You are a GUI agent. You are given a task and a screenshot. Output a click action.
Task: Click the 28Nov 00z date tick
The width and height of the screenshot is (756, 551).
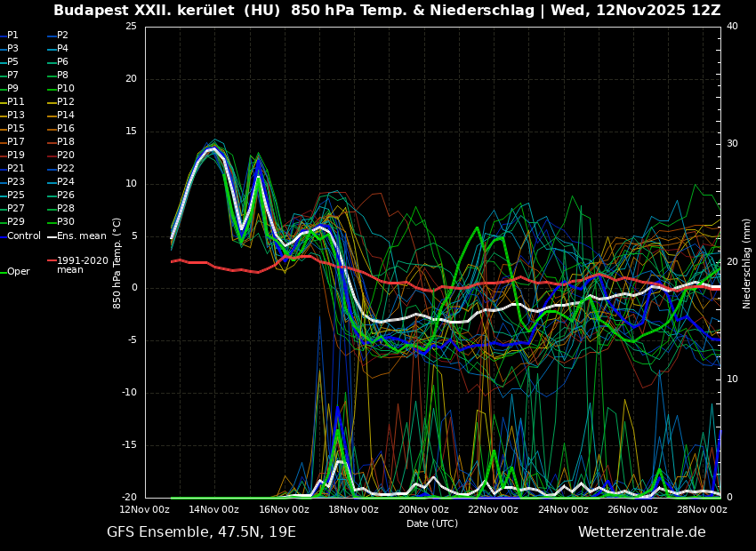point(702,509)
